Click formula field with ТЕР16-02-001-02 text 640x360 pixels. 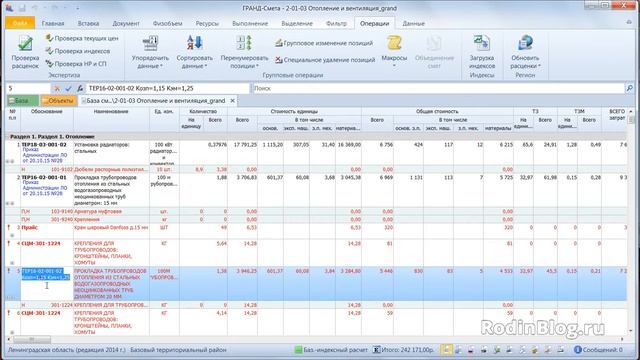pyautogui.click(x=167, y=88)
